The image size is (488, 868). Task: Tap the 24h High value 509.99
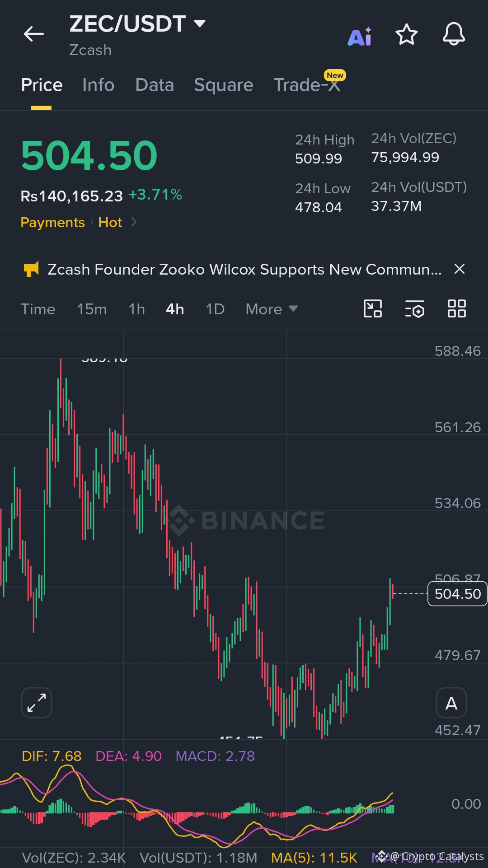point(319,159)
